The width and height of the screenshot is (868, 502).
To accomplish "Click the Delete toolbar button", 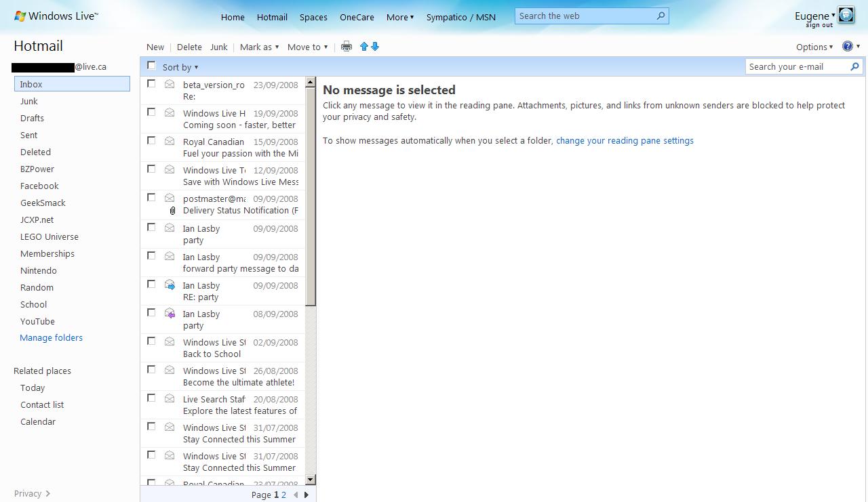I will click(189, 47).
